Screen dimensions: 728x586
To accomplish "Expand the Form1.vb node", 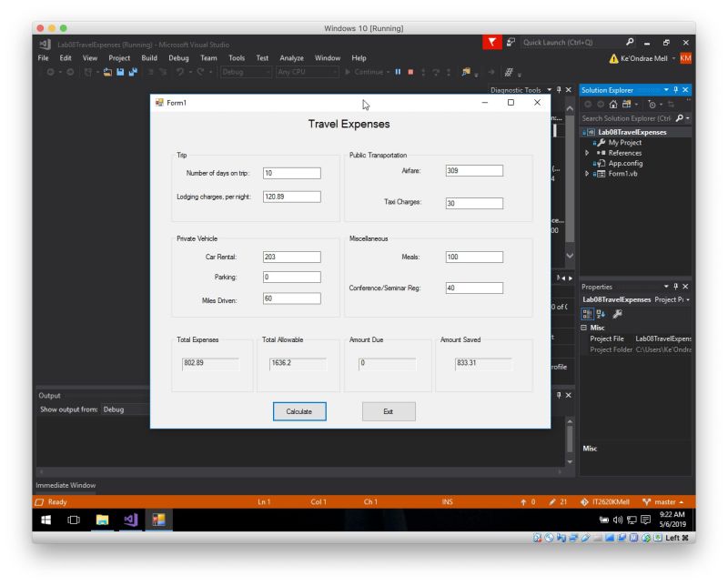I will (x=587, y=174).
